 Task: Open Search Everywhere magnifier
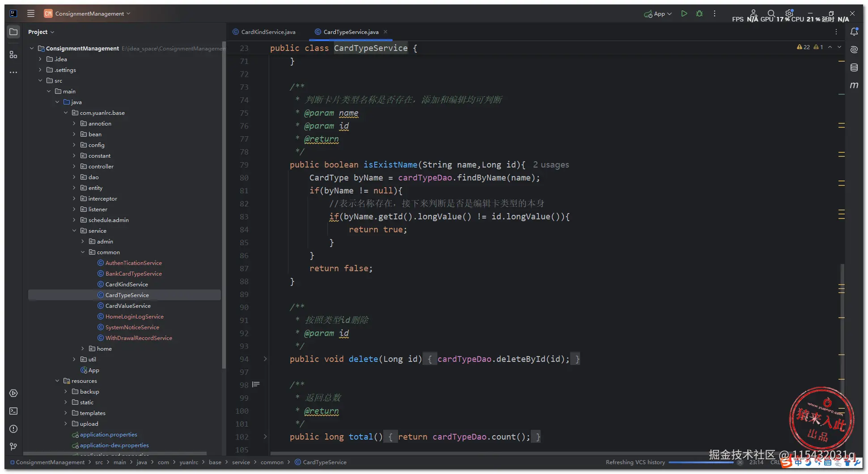(771, 13)
